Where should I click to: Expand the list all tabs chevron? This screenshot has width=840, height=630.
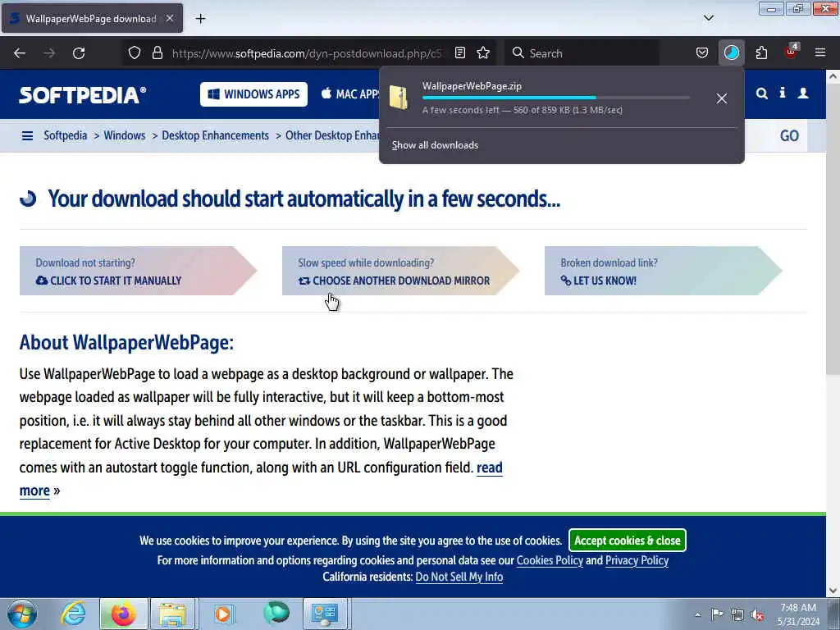[709, 18]
